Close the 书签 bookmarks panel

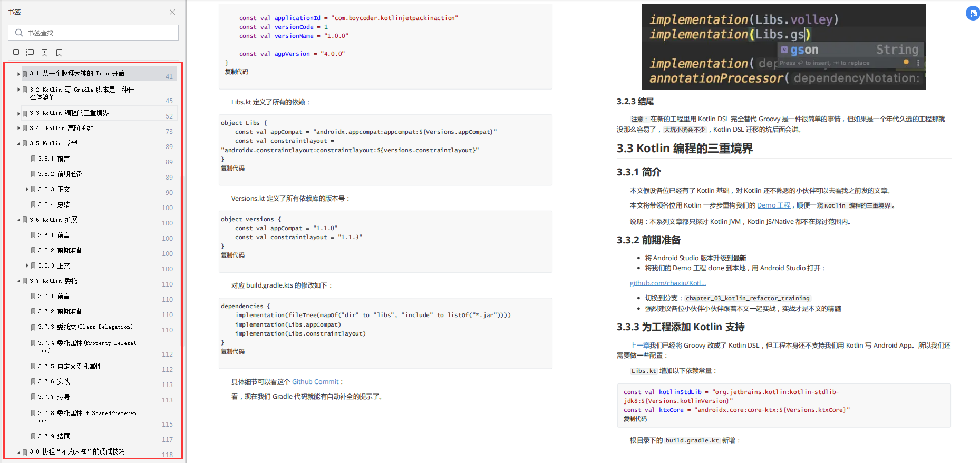172,12
